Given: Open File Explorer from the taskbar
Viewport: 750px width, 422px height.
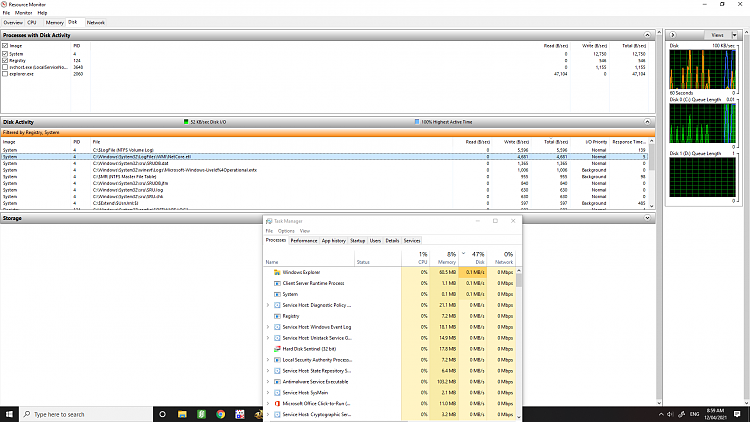Looking at the screenshot, I should click(182, 414).
